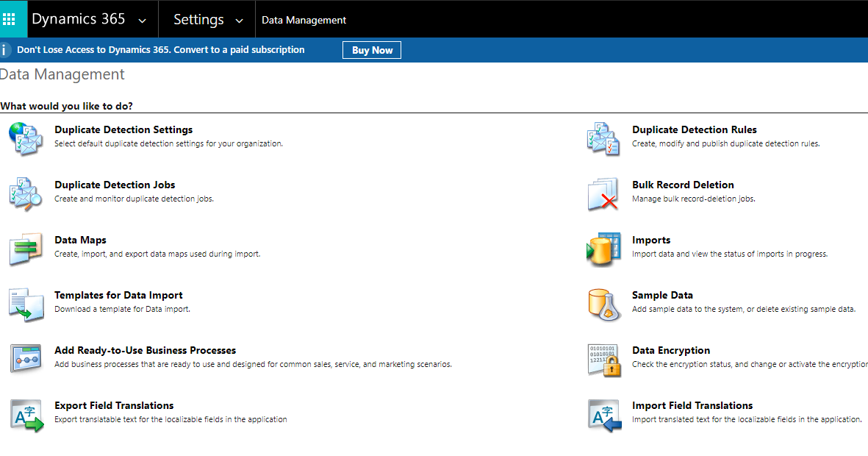
Task: Open Duplicate Detection Rules
Action: coord(694,129)
